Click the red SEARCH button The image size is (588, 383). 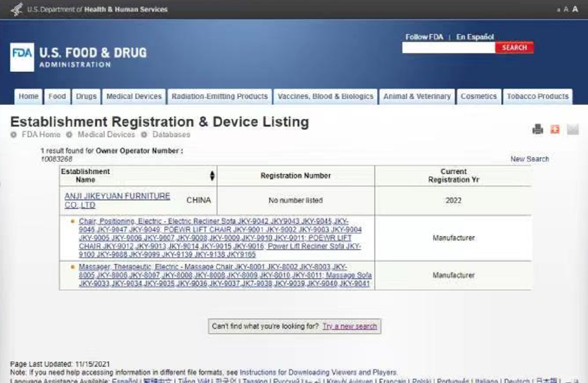[x=514, y=48]
